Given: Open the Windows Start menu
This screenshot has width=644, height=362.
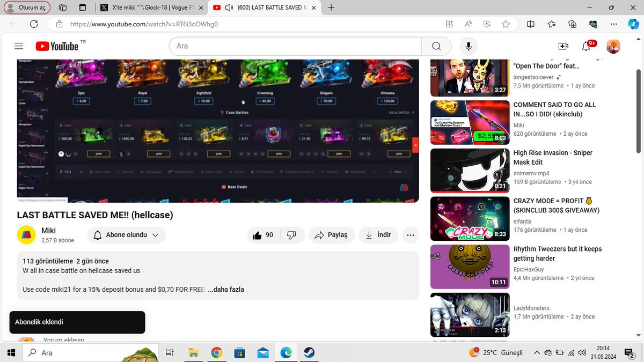Looking at the screenshot, I should 11,353.
